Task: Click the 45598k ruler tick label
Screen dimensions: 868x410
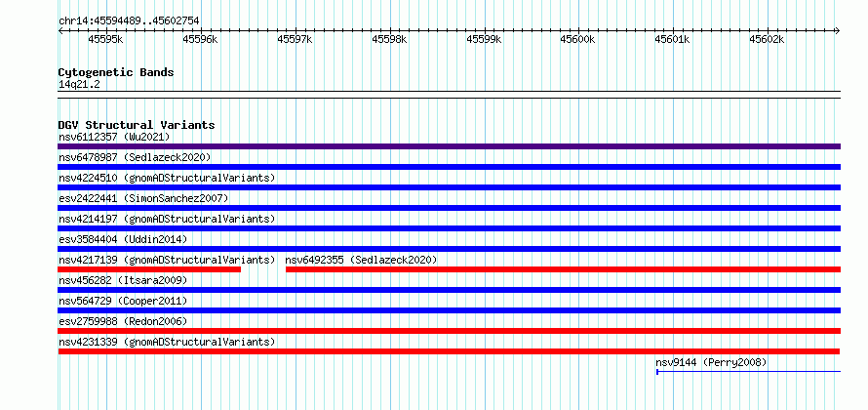Action: click(389, 39)
